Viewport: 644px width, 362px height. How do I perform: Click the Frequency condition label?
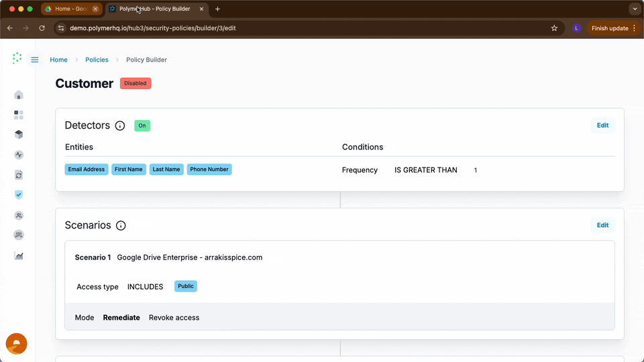(x=360, y=170)
